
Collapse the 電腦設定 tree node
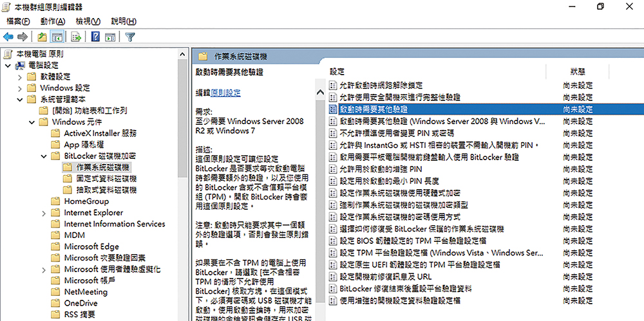point(8,65)
